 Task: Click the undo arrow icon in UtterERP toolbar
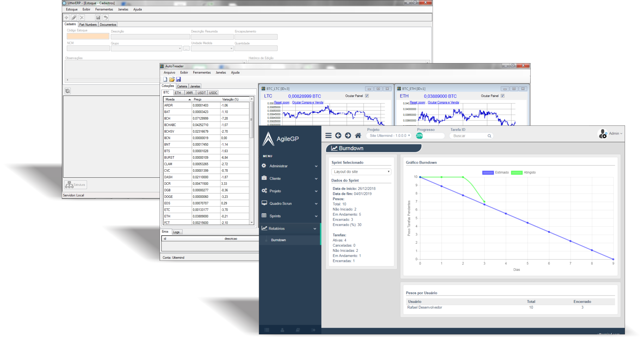pos(106,17)
